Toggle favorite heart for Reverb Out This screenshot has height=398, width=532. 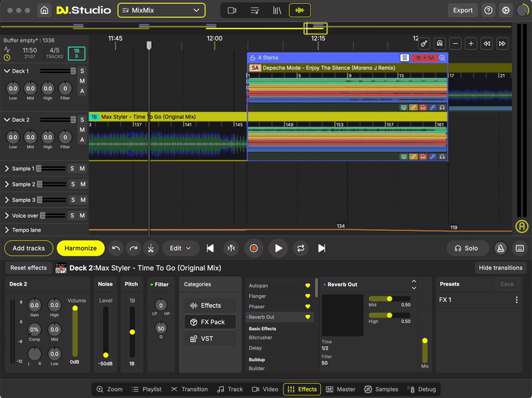click(x=307, y=317)
